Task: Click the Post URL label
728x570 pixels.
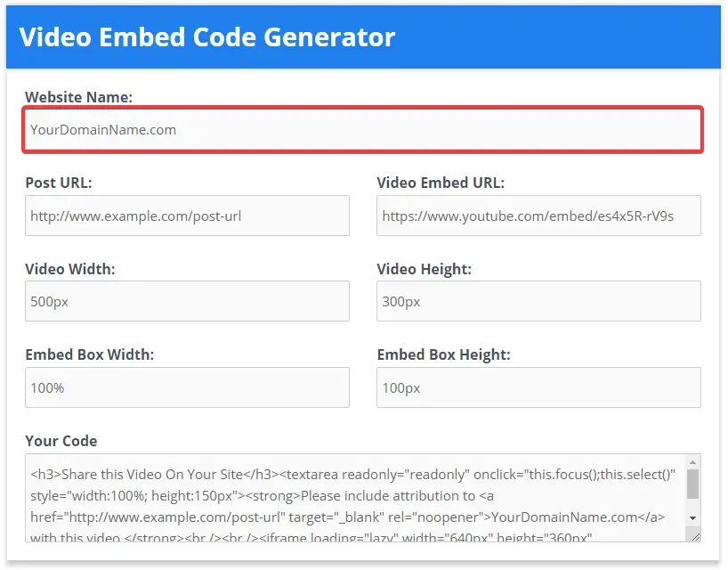Action: click(59, 183)
